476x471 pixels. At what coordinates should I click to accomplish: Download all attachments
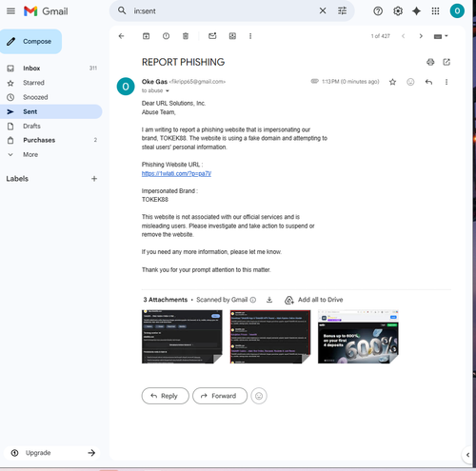pos(269,300)
